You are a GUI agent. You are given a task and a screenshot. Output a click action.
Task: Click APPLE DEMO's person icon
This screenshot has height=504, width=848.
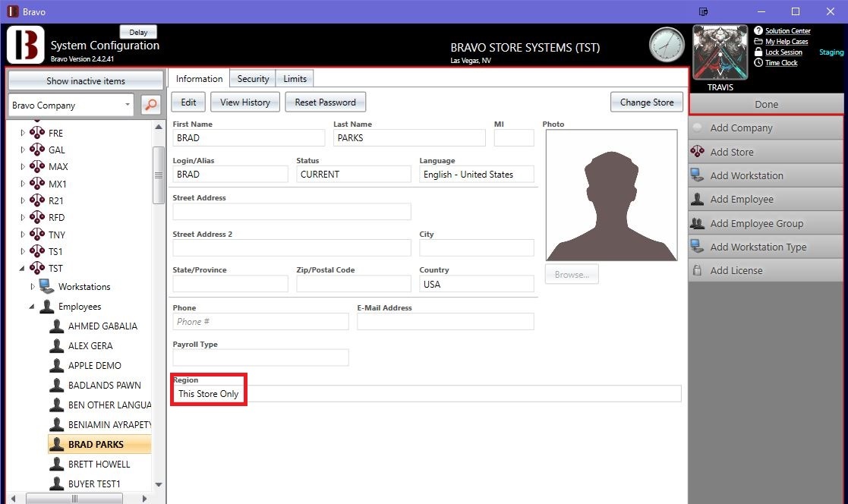tap(57, 365)
